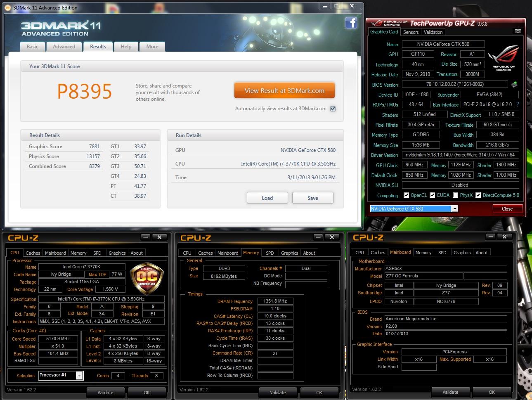Click OK in the left CPU-Z window
The image size is (532, 400).
tap(147, 393)
